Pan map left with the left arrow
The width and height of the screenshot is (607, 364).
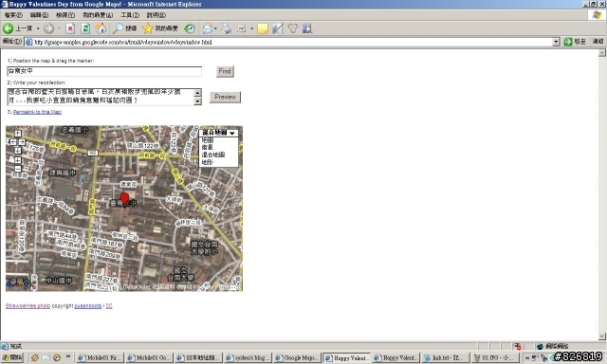12,142
